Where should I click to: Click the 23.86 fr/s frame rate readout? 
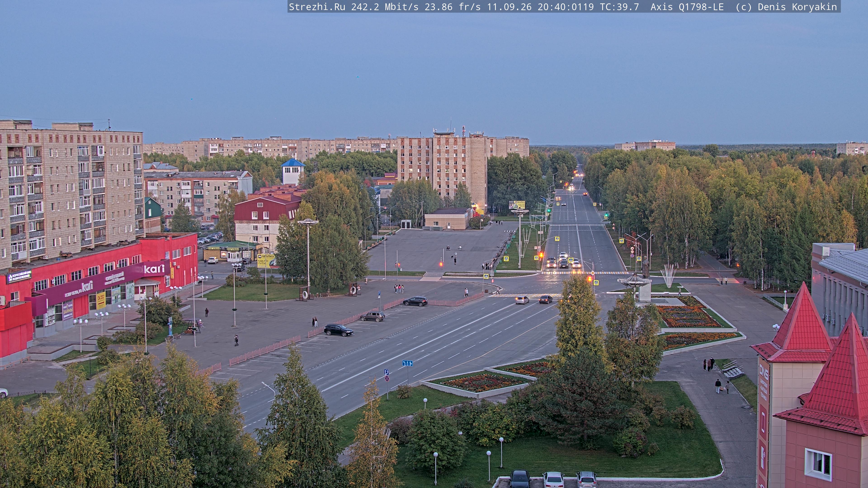453,7
